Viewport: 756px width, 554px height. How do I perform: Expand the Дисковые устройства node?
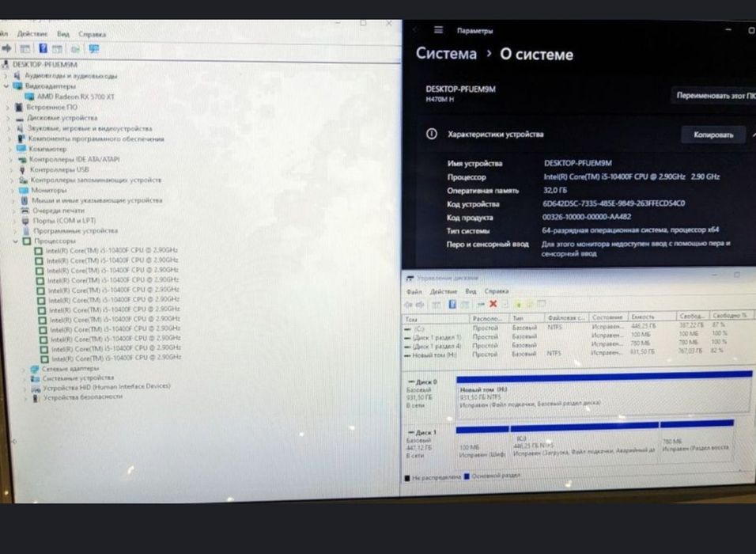pyautogui.click(x=8, y=118)
